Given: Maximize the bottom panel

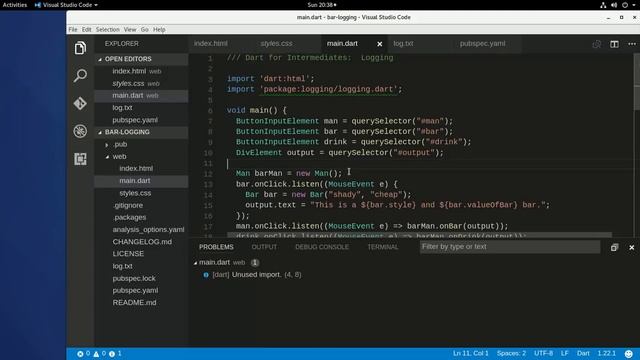Looking at the screenshot, I should [x=614, y=247].
